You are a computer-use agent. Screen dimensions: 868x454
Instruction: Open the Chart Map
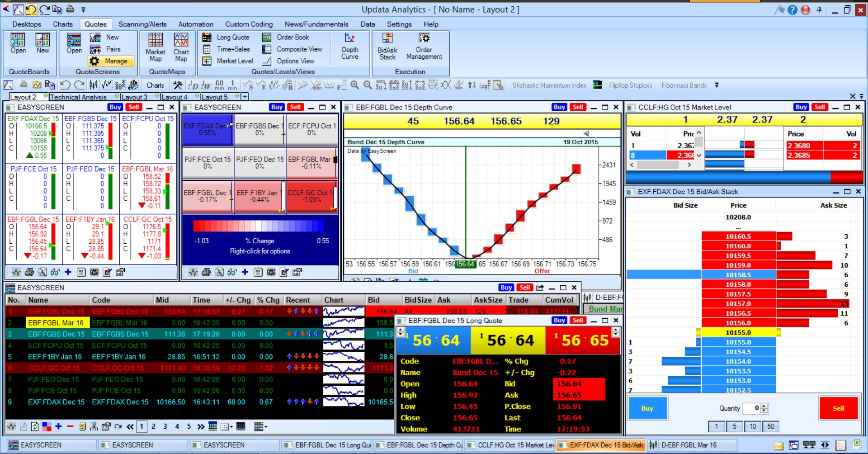pyautogui.click(x=181, y=47)
